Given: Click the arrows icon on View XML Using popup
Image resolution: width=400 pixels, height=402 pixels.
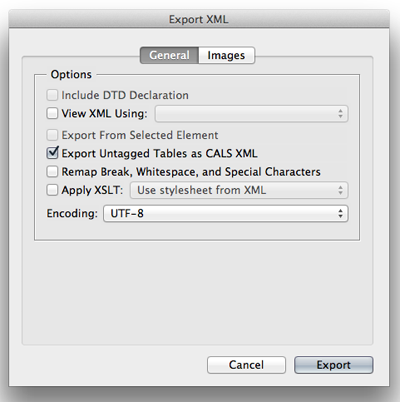Looking at the screenshot, I should (340, 114).
